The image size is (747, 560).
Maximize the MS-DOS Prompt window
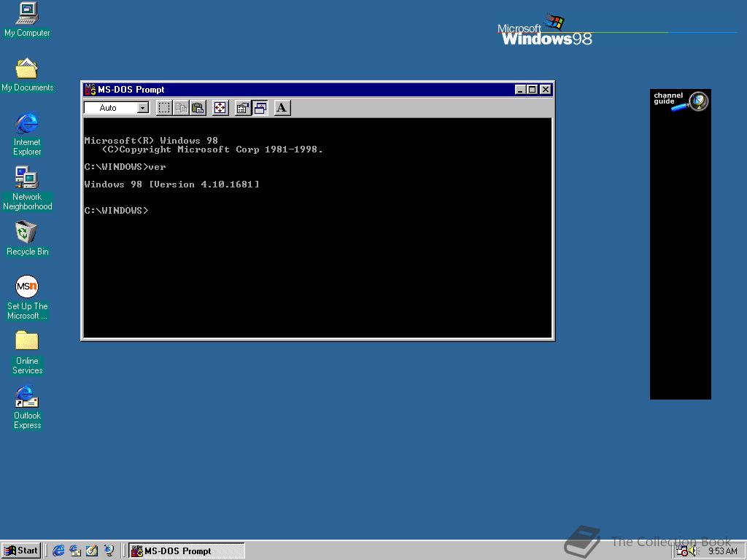coord(532,90)
